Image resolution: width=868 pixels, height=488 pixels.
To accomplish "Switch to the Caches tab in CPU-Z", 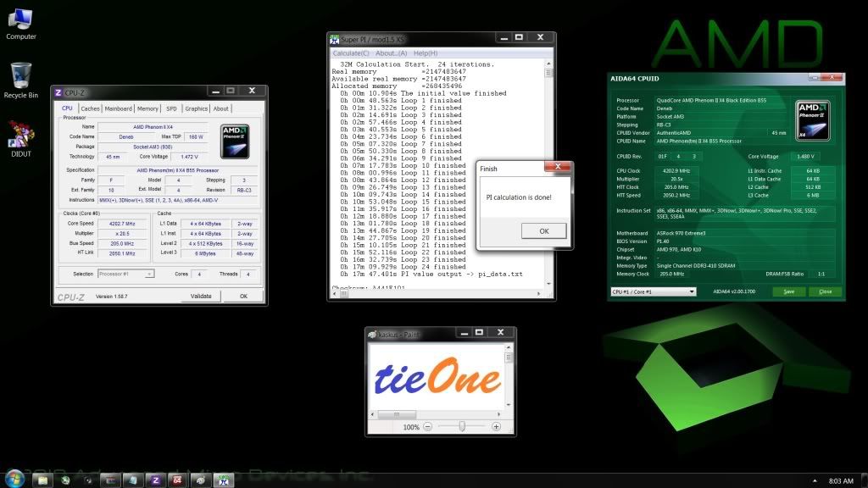I will (x=90, y=109).
